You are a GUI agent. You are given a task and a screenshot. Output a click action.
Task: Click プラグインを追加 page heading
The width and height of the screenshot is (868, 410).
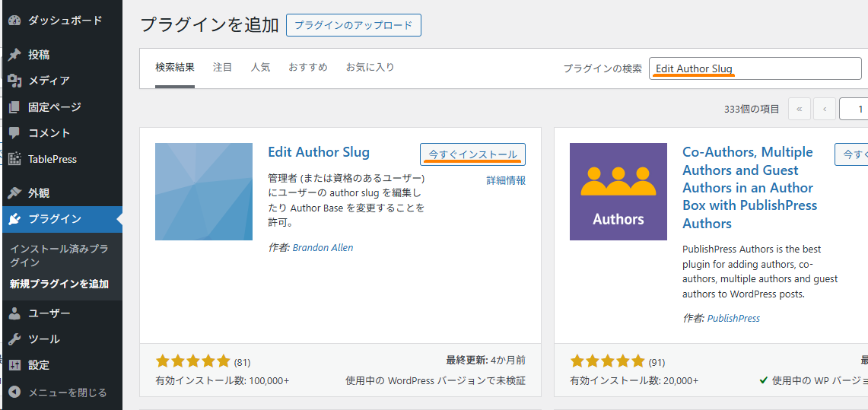[210, 25]
